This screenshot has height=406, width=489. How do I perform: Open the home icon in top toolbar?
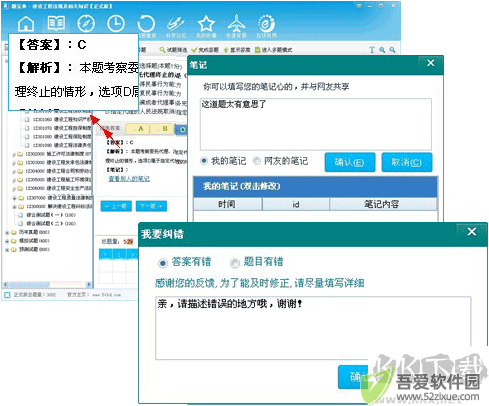(26, 23)
